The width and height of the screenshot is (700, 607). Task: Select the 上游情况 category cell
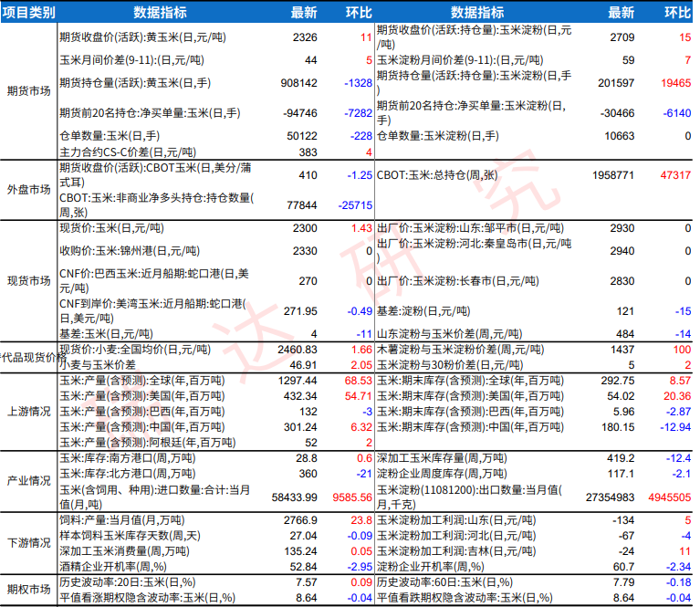click(28, 412)
